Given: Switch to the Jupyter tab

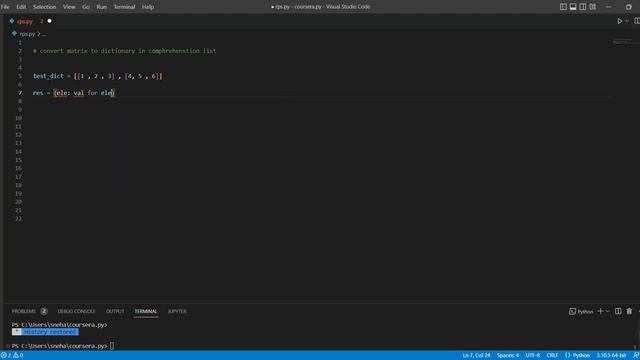Looking at the screenshot, I should 177,311.
